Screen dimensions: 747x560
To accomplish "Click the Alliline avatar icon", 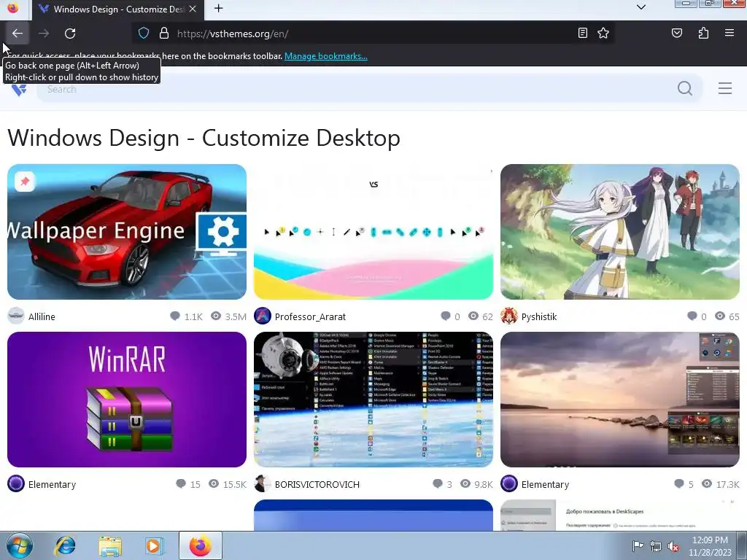I will tap(16, 316).
